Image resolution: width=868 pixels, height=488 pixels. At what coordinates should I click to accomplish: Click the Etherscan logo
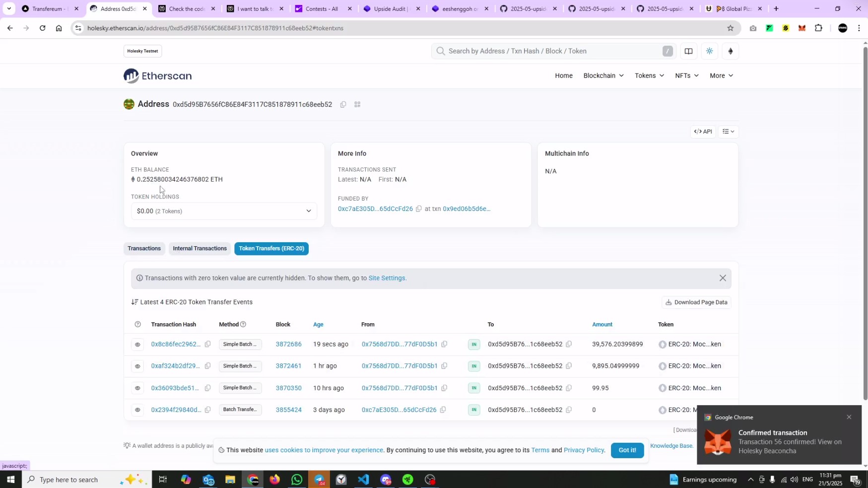coord(158,76)
